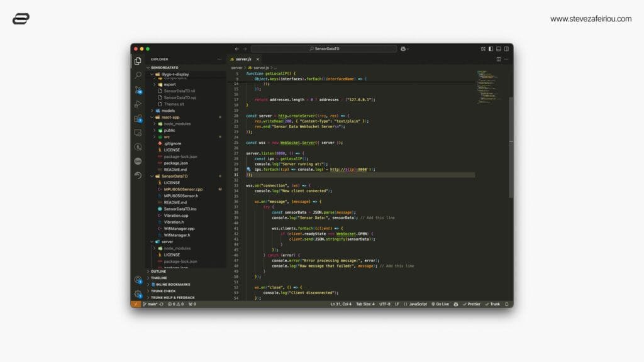Click the remote window indicator in status bar

(136, 304)
